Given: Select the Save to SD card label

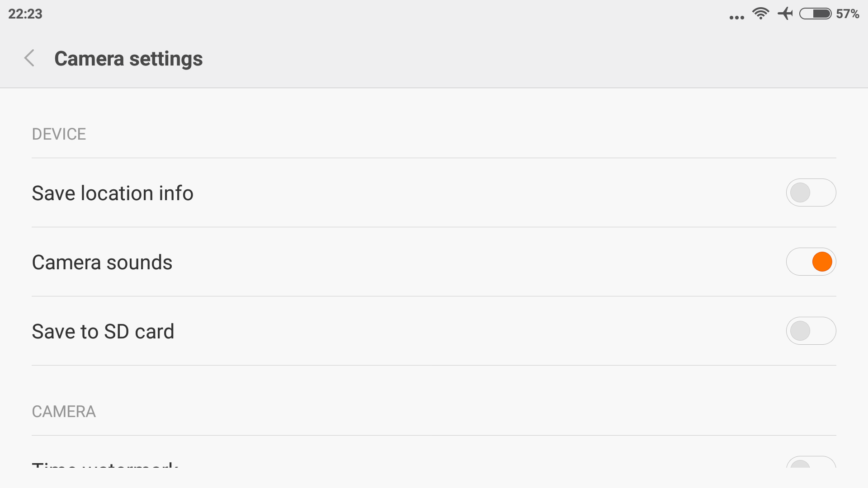Looking at the screenshot, I should pos(103,332).
